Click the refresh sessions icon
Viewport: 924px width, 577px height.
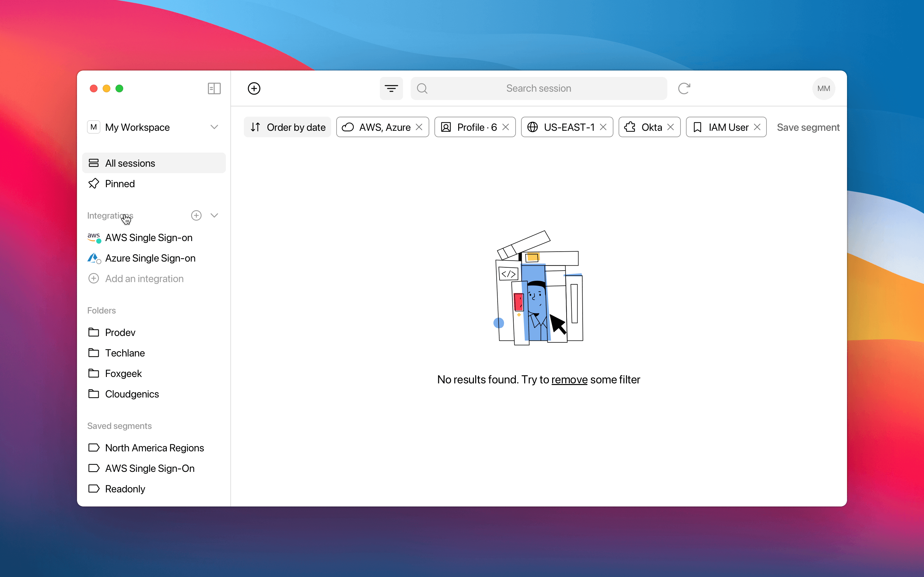coord(684,88)
